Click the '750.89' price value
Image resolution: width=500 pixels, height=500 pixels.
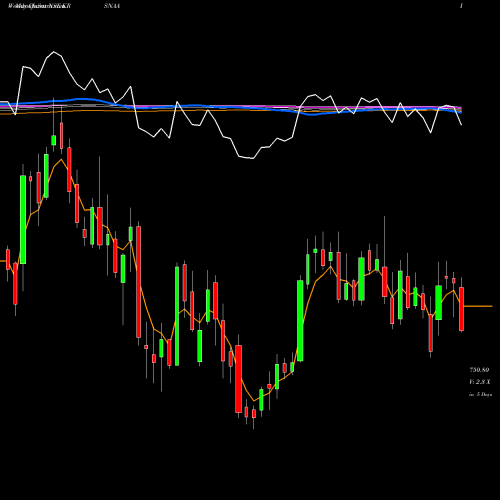point(479,370)
